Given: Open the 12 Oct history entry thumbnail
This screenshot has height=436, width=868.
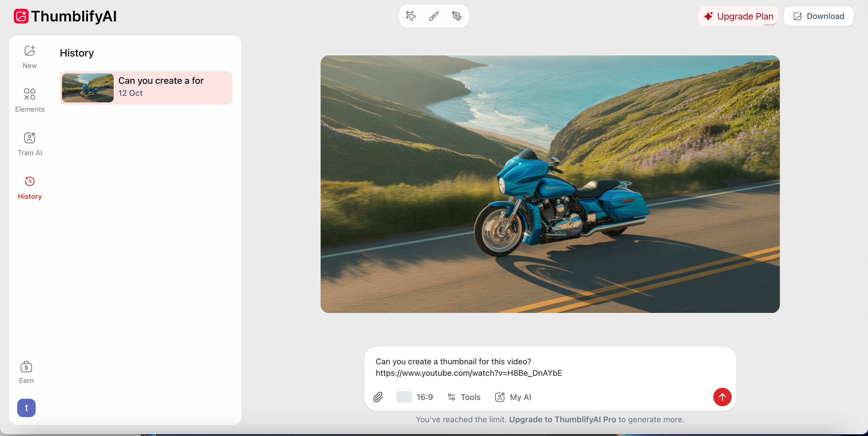Looking at the screenshot, I should [x=88, y=88].
